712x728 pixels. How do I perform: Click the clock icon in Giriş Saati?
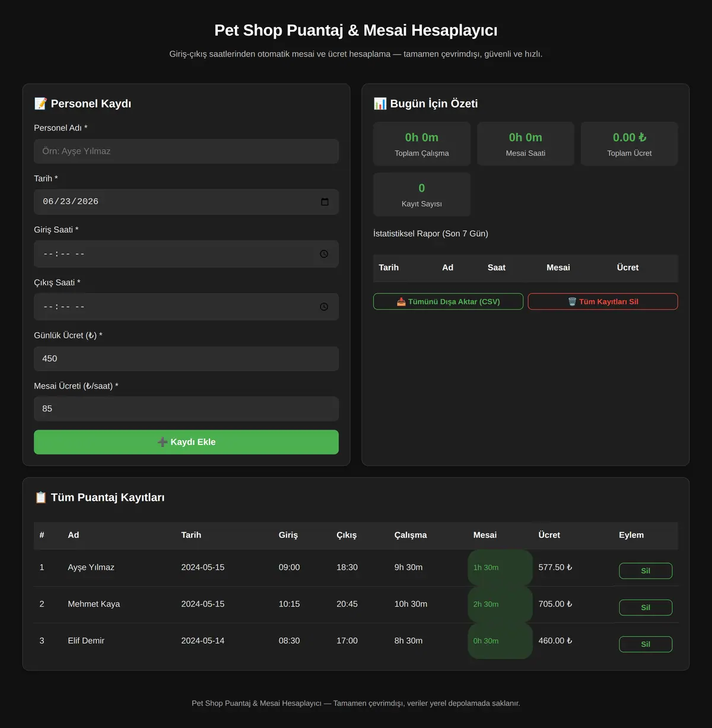(x=324, y=254)
